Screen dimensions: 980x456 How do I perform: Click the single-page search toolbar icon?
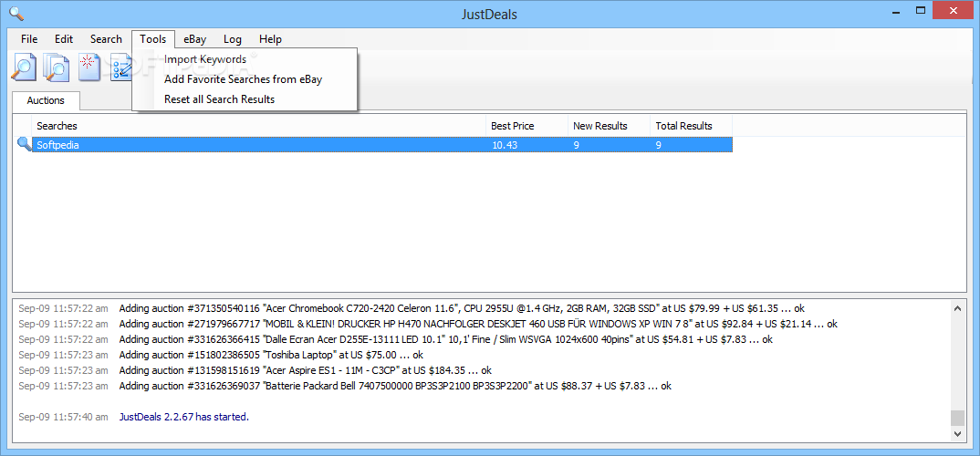pyautogui.click(x=23, y=67)
